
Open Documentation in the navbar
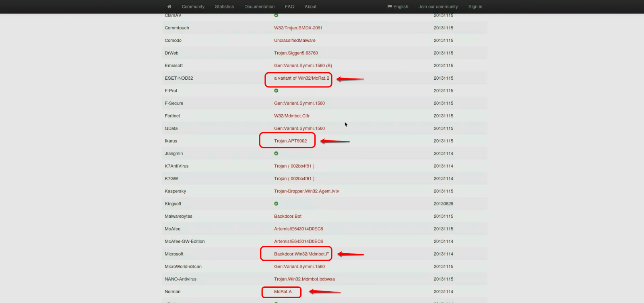click(259, 6)
